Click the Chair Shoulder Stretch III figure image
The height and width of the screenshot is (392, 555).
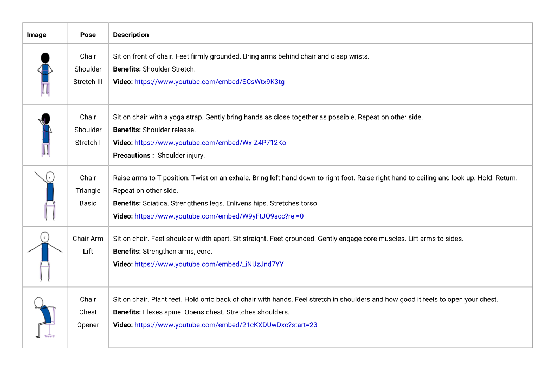45,74
